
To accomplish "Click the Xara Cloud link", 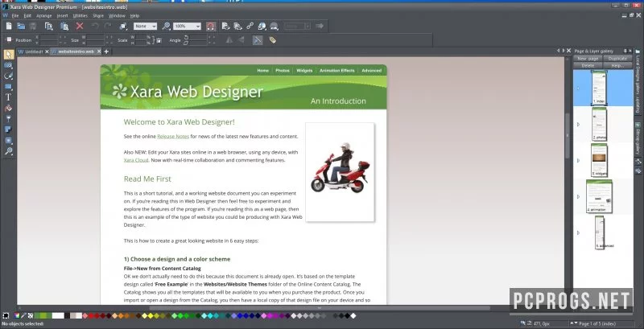I will [136, 160].
